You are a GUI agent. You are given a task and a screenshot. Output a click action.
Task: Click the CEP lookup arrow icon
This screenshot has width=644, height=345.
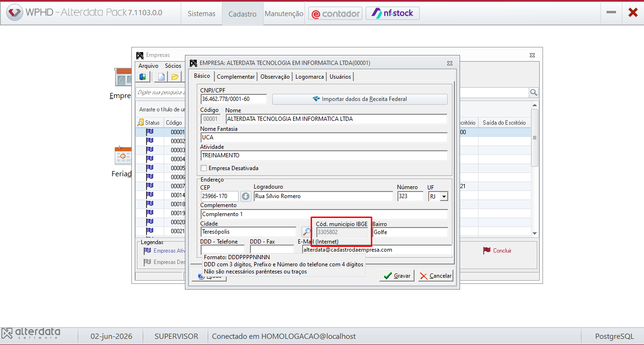pyautogui.click(x=246, y=196)
